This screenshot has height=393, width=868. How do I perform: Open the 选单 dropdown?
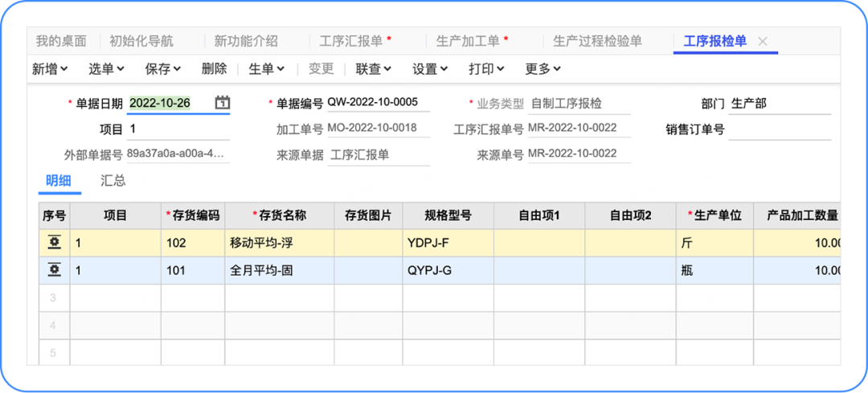tap(106, 69)
